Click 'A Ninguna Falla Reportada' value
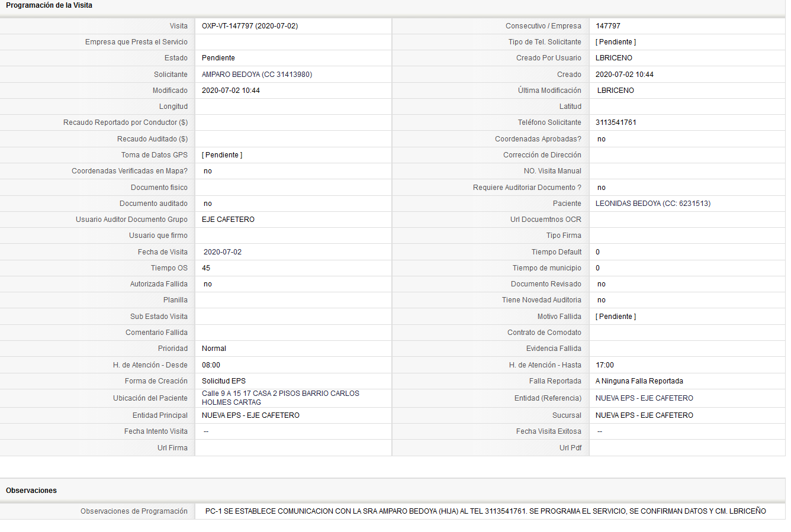Viewport: 791px width, 532px height. (639, 381)
